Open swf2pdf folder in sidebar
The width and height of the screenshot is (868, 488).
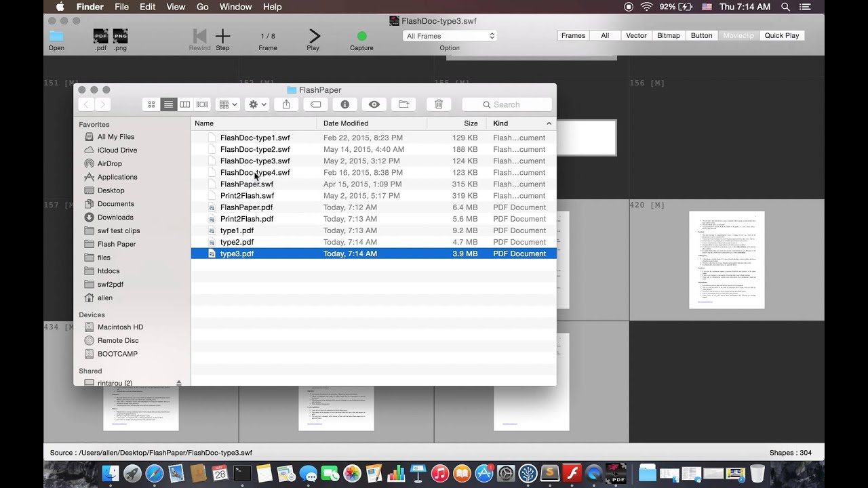tap(110, 285)
